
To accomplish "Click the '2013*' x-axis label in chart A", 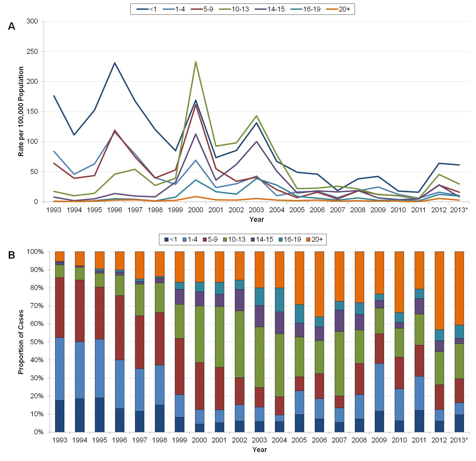I will tap(459, 210).
